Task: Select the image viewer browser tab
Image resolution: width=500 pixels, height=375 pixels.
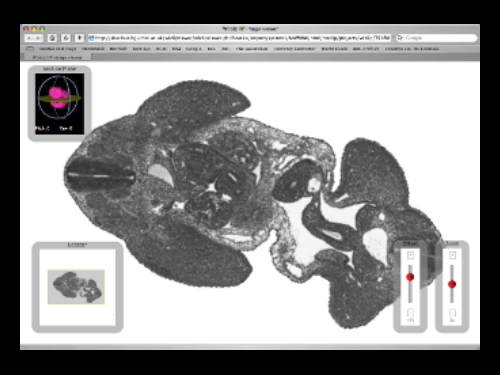Action: (x=57, y=57)
